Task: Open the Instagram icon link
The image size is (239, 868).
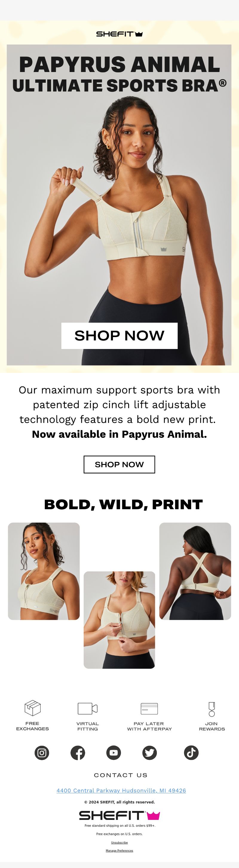Action: (42, 752)
